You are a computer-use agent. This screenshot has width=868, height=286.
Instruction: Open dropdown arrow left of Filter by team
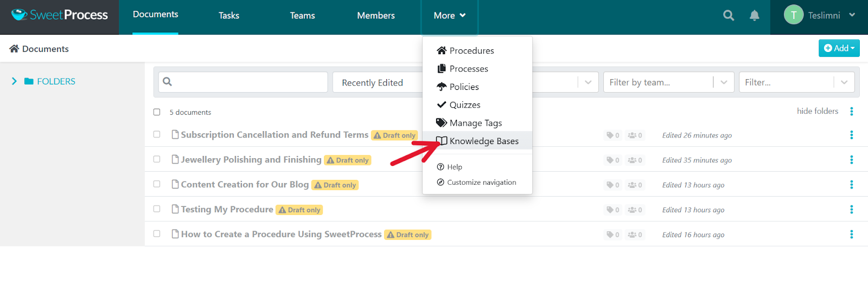[x=588, y=82]
